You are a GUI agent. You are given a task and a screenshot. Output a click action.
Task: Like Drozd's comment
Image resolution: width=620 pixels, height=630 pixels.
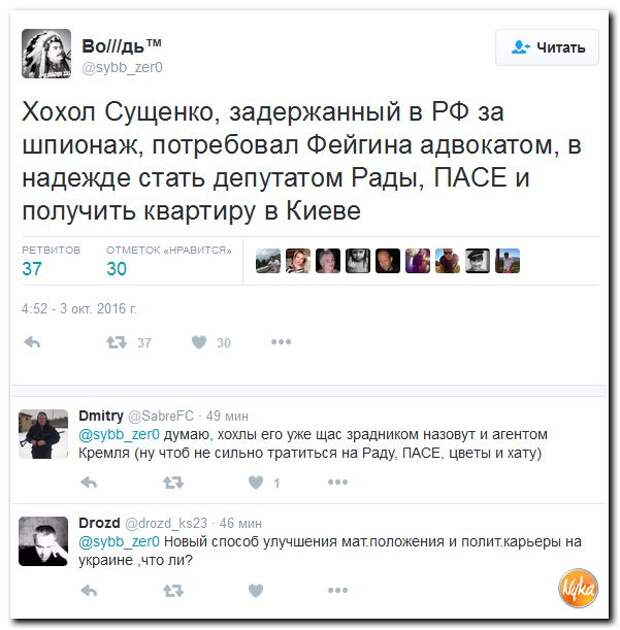[x=256, y=590]
